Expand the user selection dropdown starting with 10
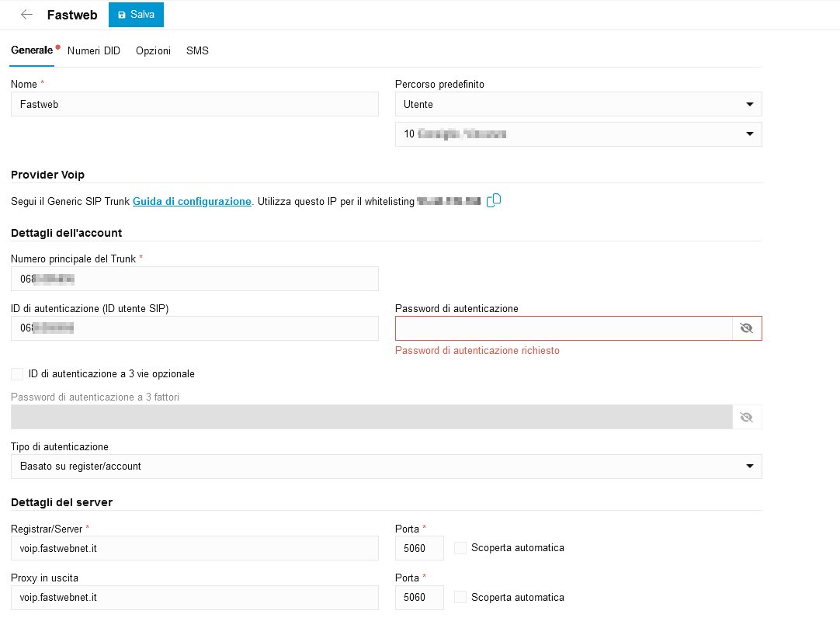The height and width of the screenshot is (635, 840). 578,134
